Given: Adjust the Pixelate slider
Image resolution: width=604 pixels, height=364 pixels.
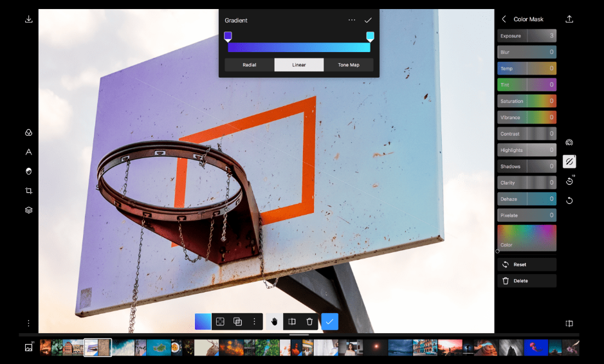Looking at the screenshot, I should [527, 215].
